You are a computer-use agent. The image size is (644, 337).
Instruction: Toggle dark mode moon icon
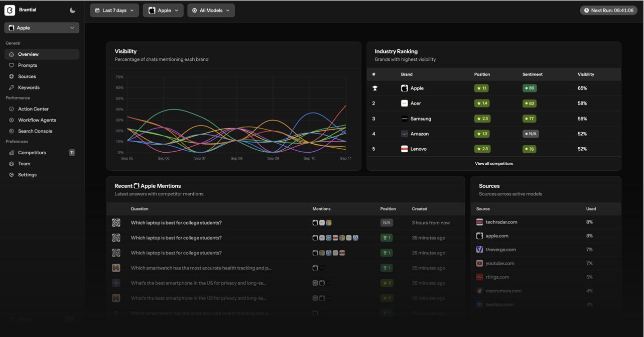point(73,10)
